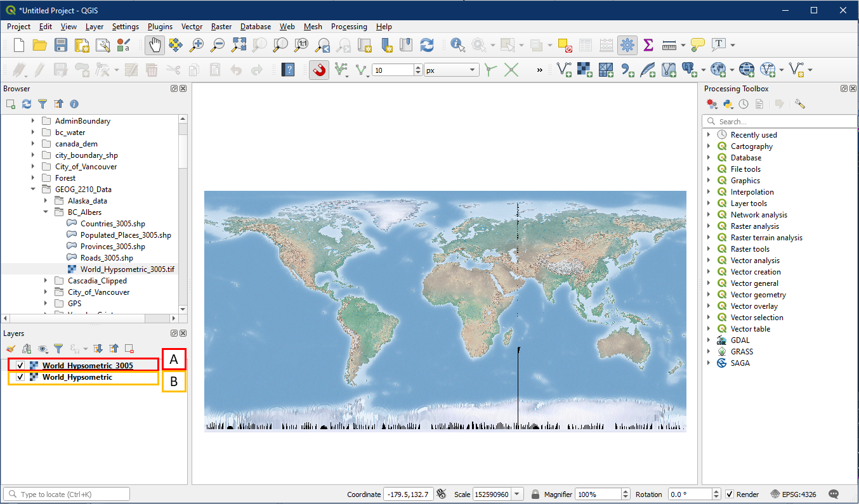
Task: Open the Processing menu
Action: [349, 27]
